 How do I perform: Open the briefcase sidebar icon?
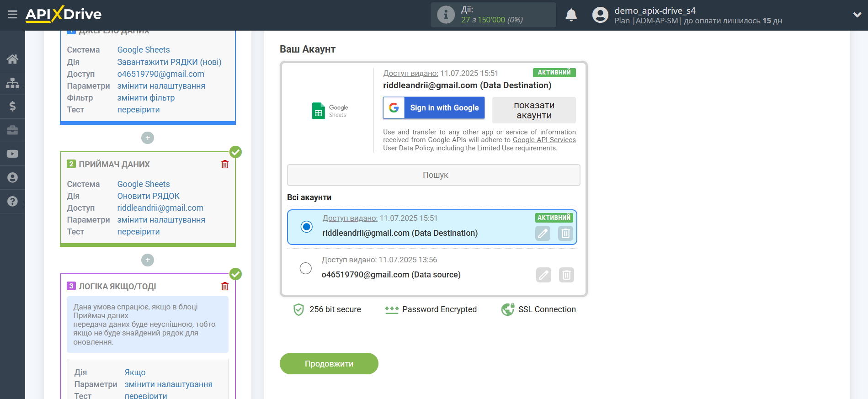(x=12, y=130)
